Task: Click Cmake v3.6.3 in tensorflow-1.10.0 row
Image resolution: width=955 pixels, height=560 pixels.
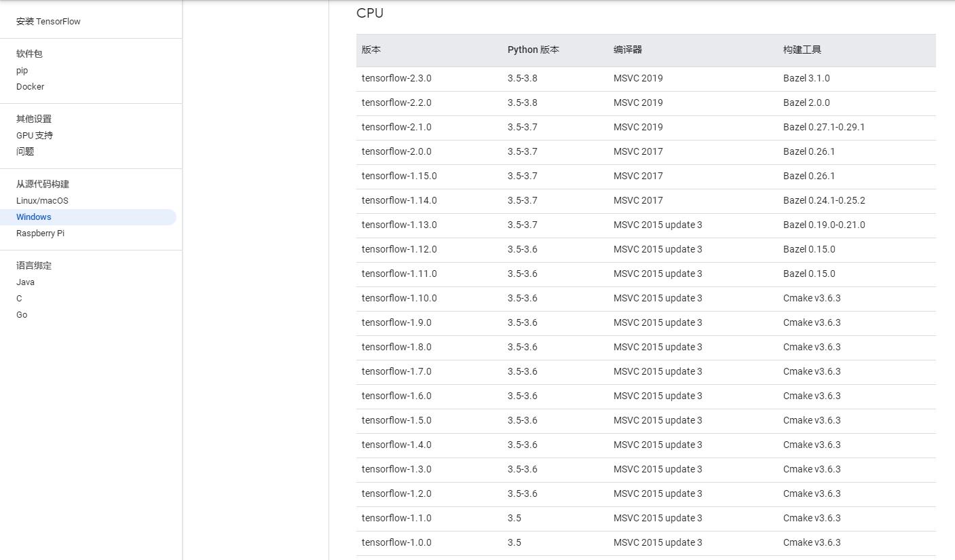Action: [x=812, y=298]
